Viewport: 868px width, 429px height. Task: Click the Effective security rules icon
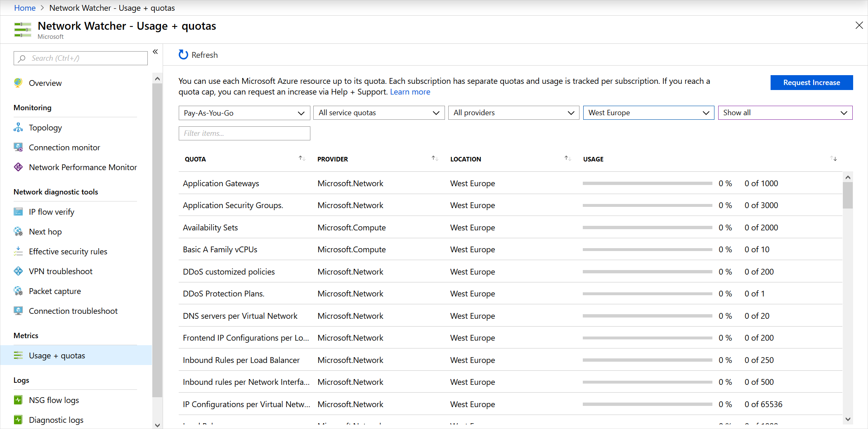[18, 251]
